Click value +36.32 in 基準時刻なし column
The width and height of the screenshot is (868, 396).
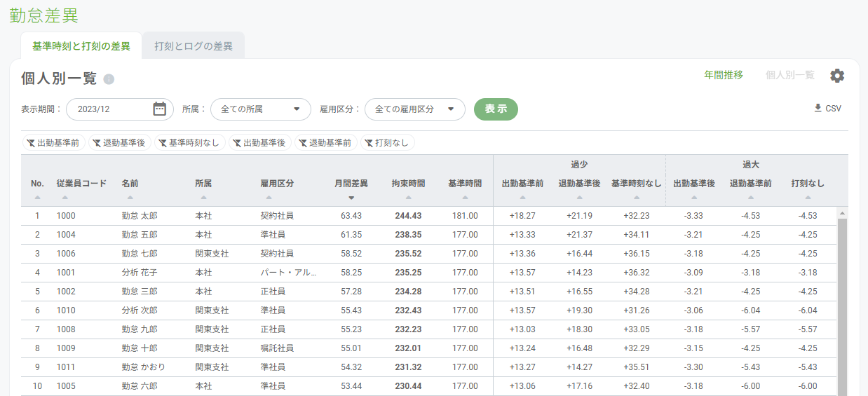[636, 273]
